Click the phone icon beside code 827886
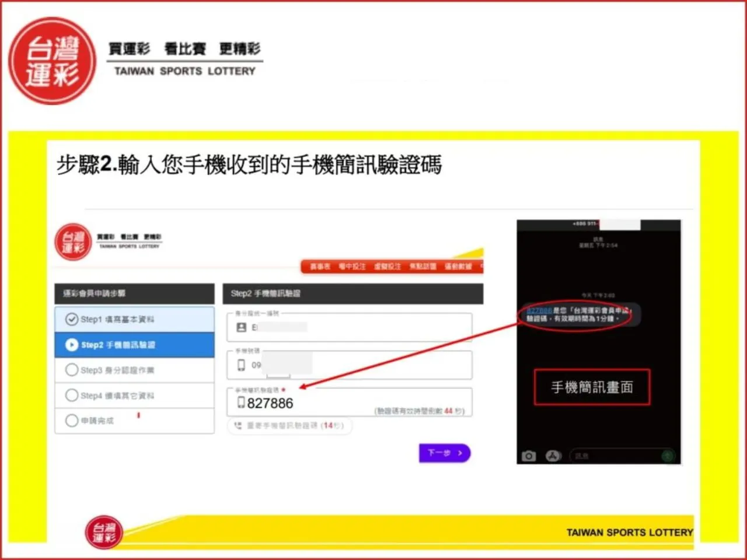The image size is (747, 560). coord(241,402)
